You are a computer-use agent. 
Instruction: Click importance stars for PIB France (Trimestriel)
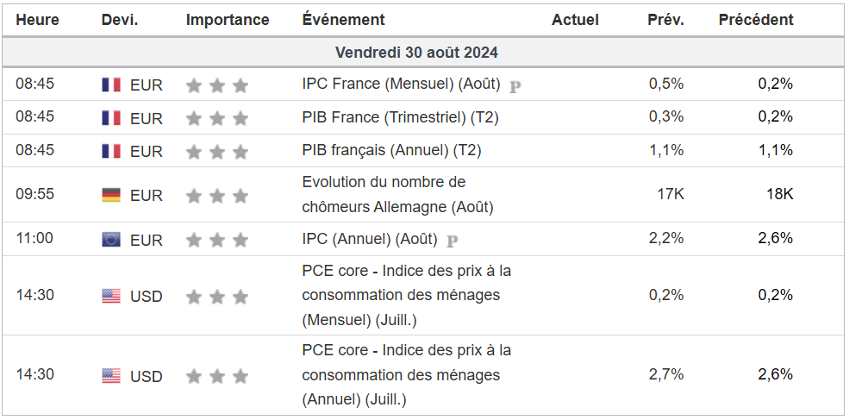[216, 118]
